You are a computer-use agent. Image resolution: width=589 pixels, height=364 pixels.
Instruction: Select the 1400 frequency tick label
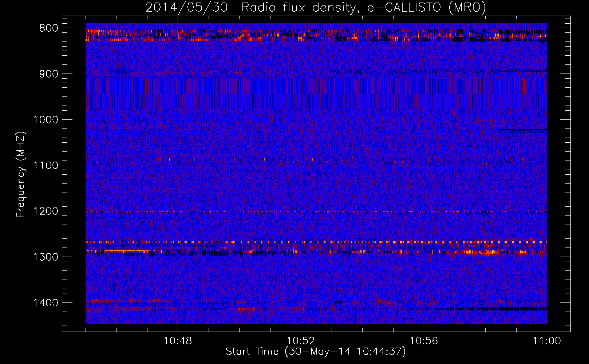[46, 303]
